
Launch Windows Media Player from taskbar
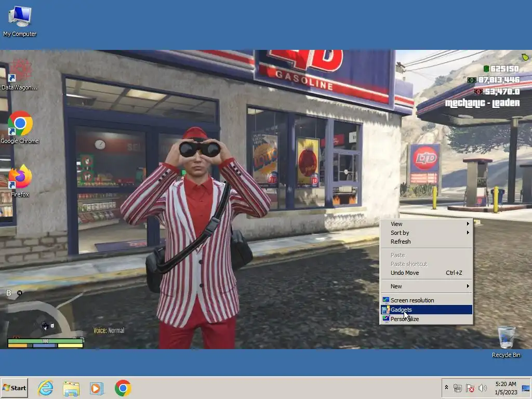96,389
